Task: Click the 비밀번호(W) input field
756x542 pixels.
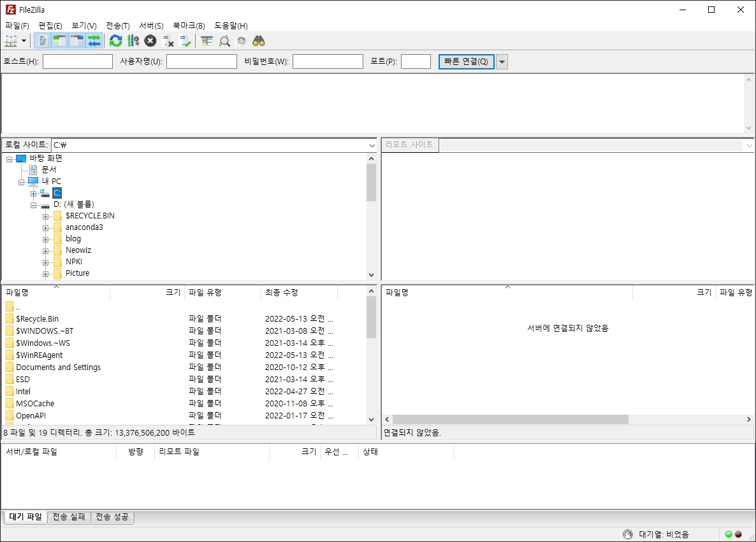Action: point(328,62)
